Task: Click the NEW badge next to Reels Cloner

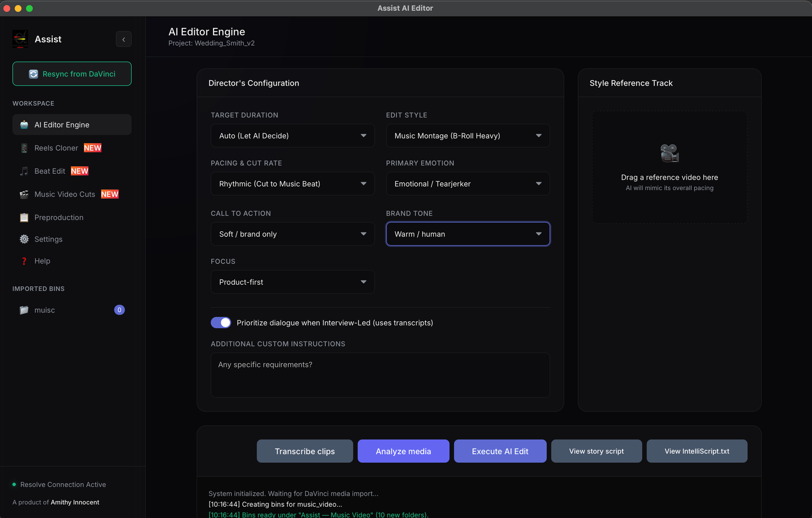Action: 92,148
